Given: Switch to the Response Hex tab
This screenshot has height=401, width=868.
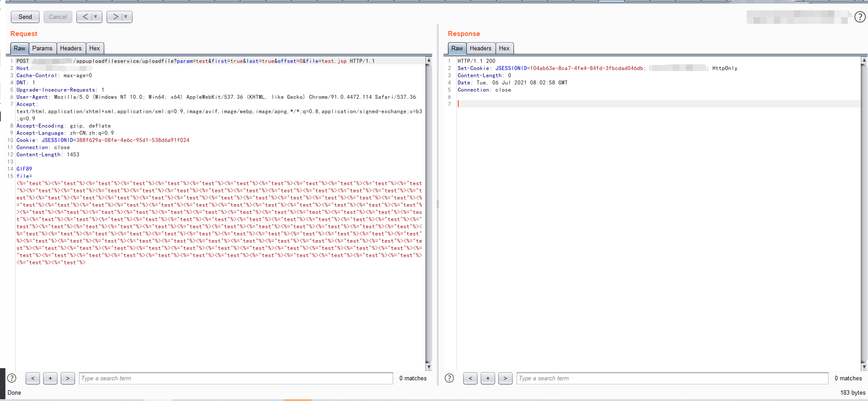Looking at the screenshot, I should click(x=504, y=48).
